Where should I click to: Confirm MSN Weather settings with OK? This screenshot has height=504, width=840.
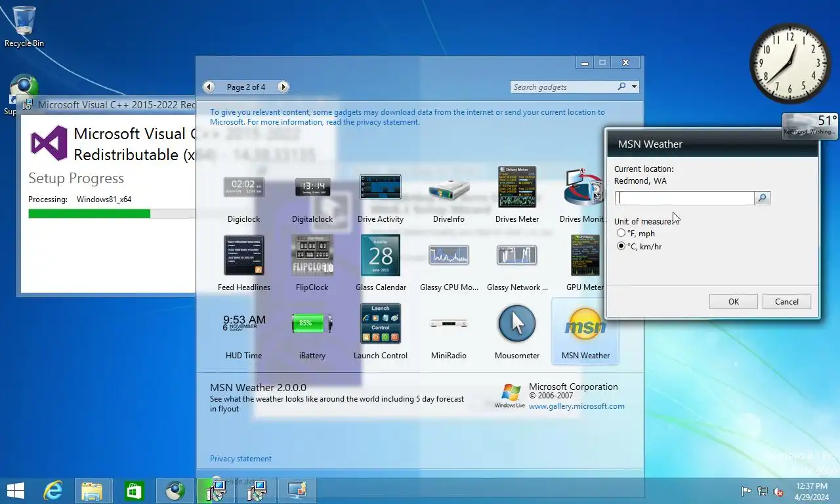(x=734, y=302)
